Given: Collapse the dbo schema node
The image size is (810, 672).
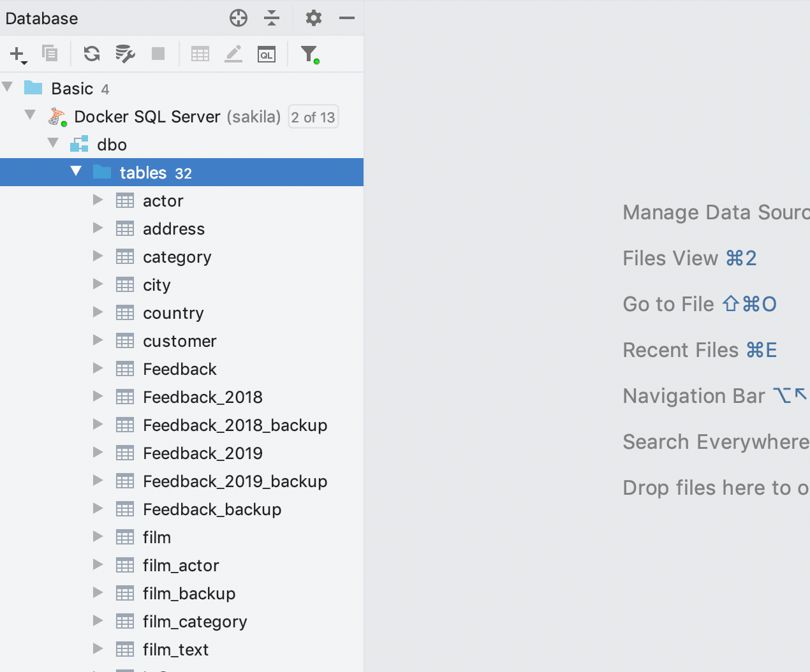Looking at the screenshot, I should (54, 143).
